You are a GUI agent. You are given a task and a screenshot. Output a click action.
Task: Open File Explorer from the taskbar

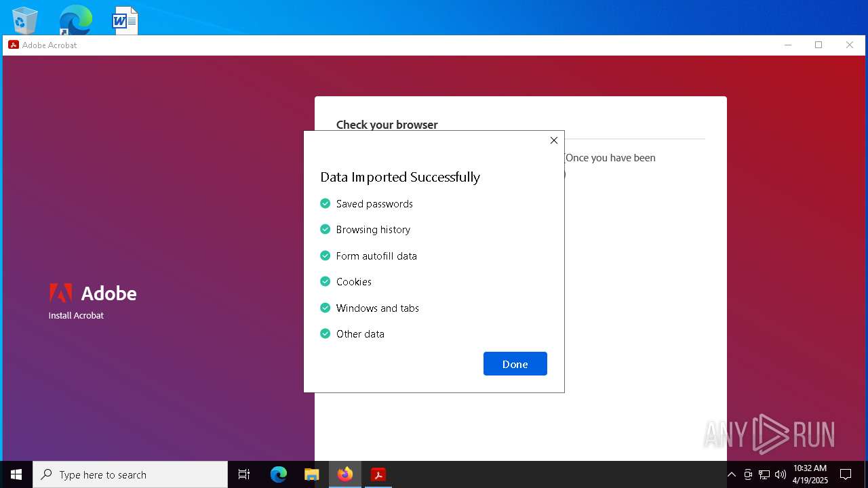pyautogui.click(x=311, y=474)
